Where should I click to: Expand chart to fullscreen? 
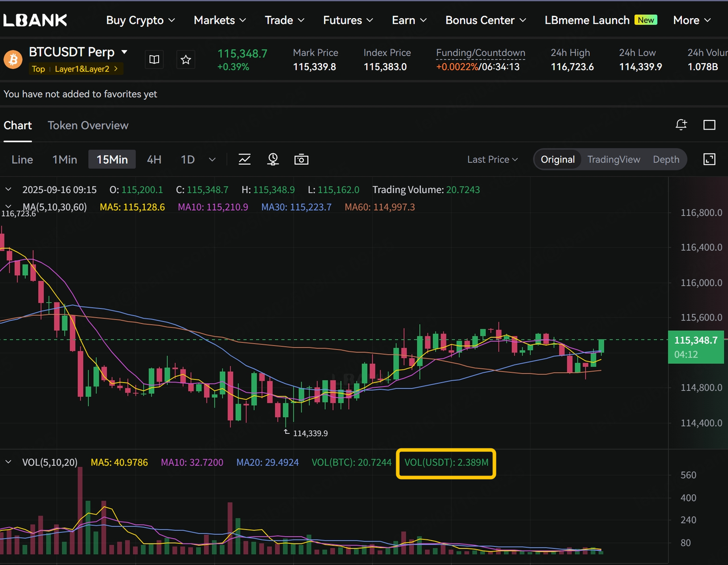pyautogui.click(x=709, y=160)
